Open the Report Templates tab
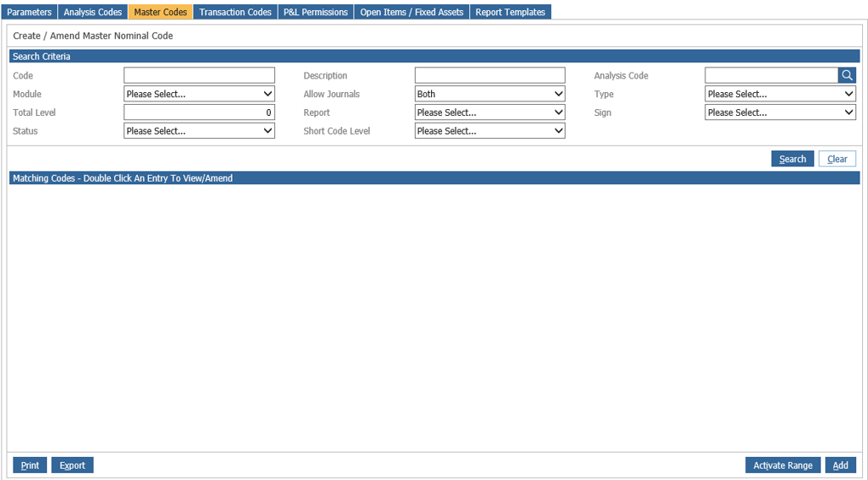The width and height of the screenshot is (868, 480). [510, 12]
